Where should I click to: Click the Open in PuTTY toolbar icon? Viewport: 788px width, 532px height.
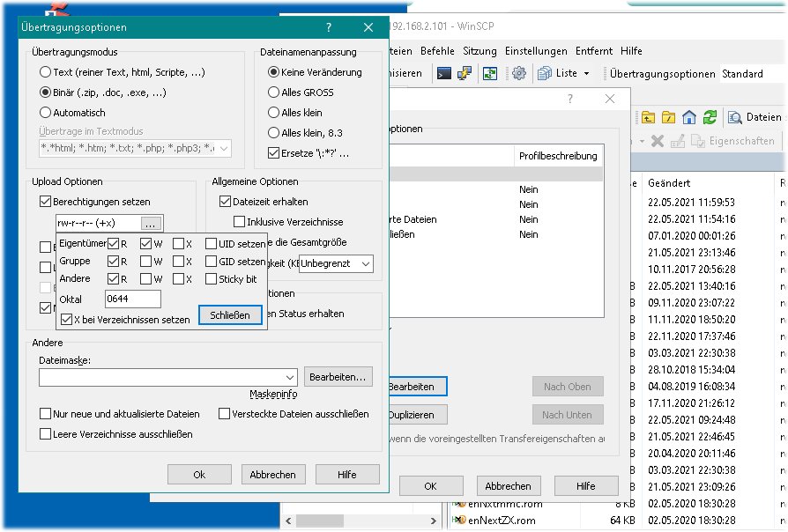tap(465, 74)
